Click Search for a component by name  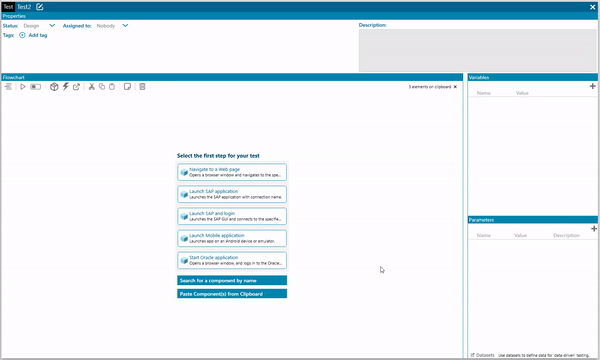click(x=232, y=280)
